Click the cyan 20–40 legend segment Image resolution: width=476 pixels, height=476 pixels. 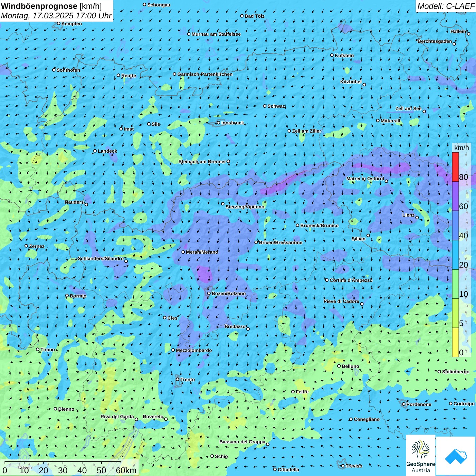tap(455, 255)
